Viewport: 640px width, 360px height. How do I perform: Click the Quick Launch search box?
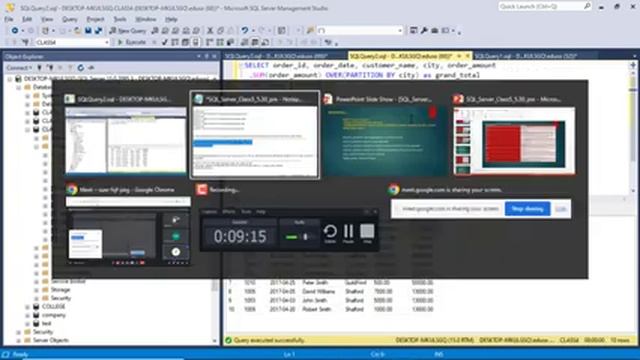click(545, 6)
